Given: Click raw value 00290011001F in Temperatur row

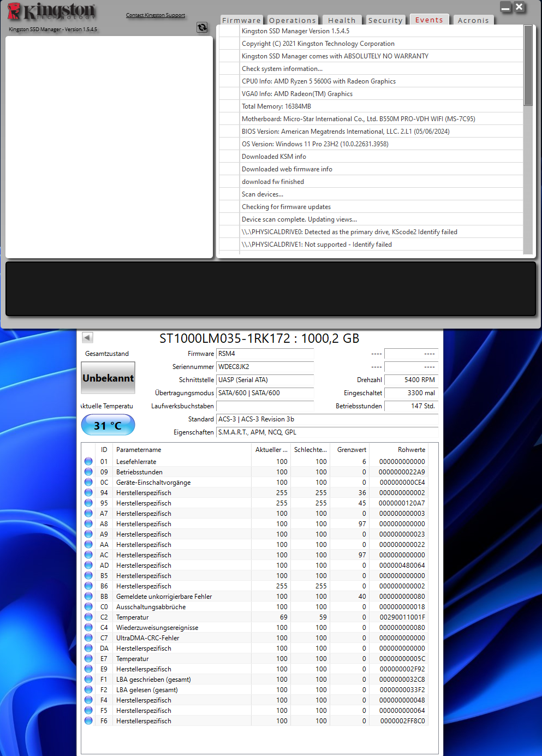Looking at the screenshot, I should coord(402,617).
